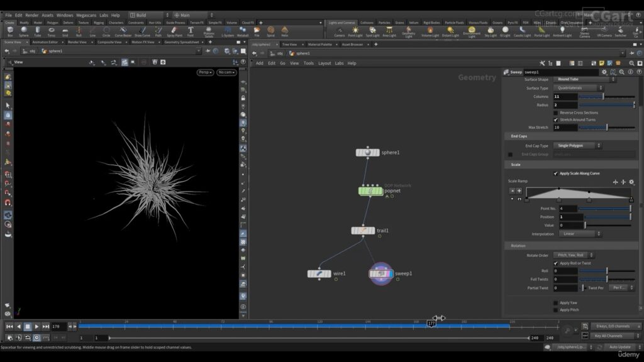
Task: Open network editor Add menu
Action: click(260, 63)
